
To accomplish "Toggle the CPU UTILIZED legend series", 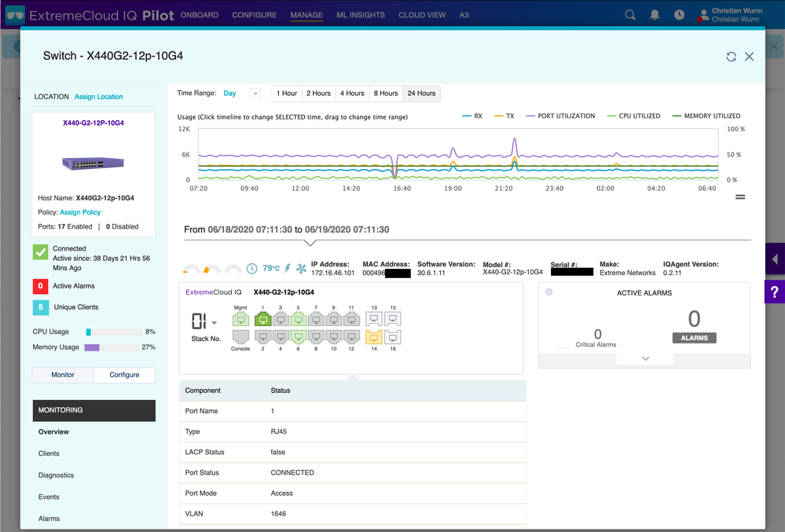I will click(633, 116).
